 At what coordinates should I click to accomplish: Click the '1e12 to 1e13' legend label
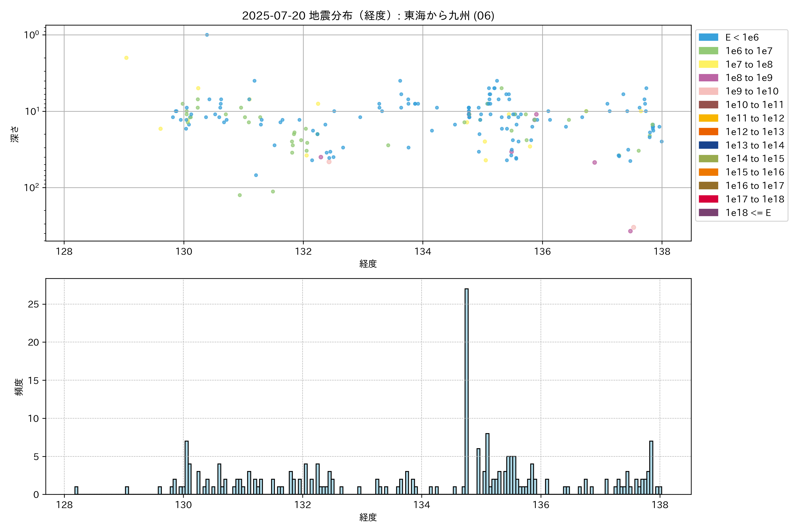(755, 132)
